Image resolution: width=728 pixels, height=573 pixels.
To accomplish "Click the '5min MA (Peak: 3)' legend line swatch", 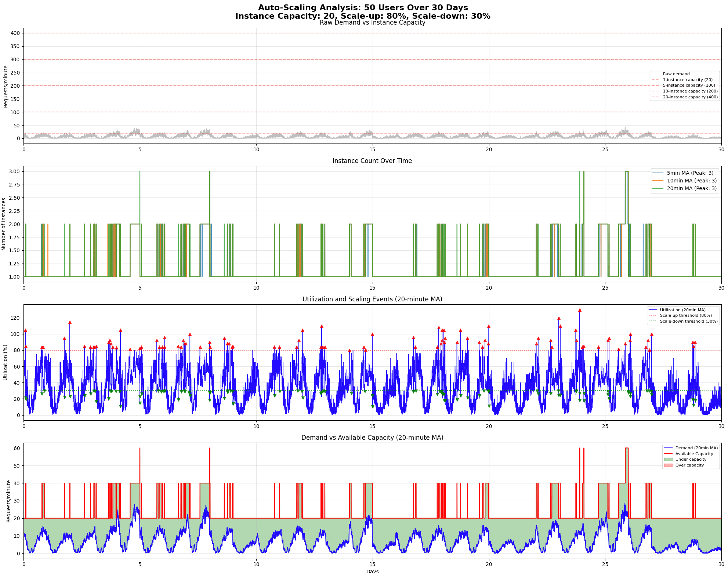I will 658,173.
